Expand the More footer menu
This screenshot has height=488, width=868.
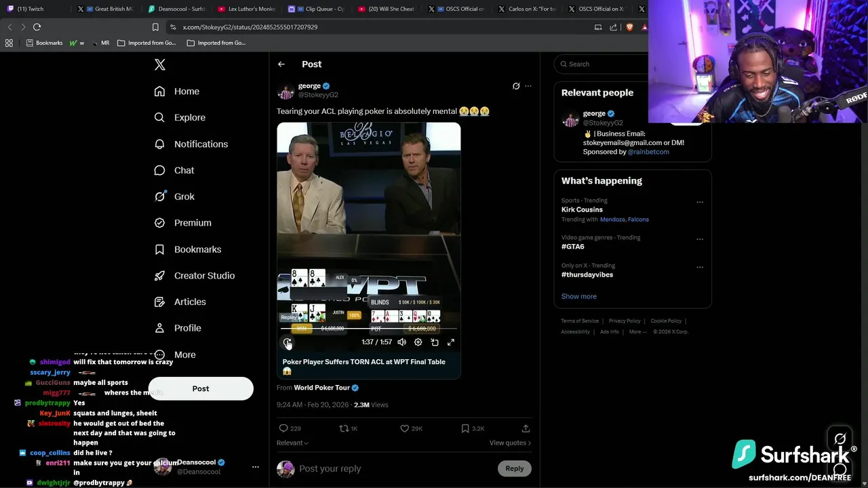(637, 331)
